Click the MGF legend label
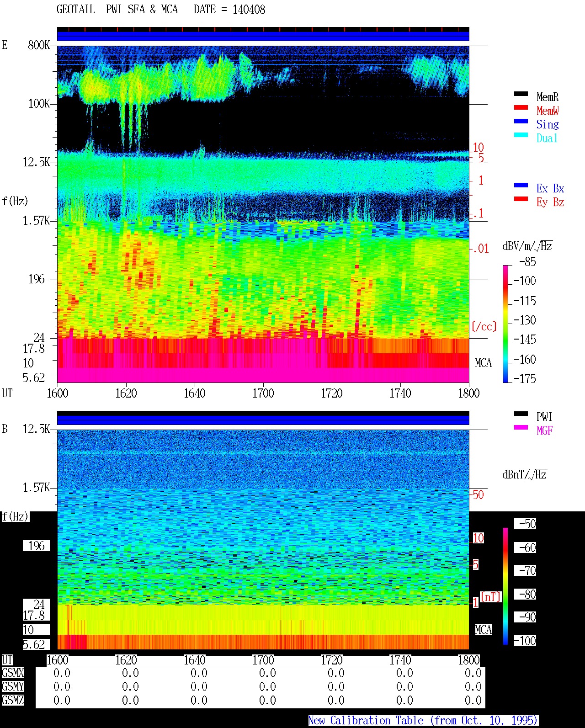The width and height of the screenshot is (585, 728). point(544,430)
